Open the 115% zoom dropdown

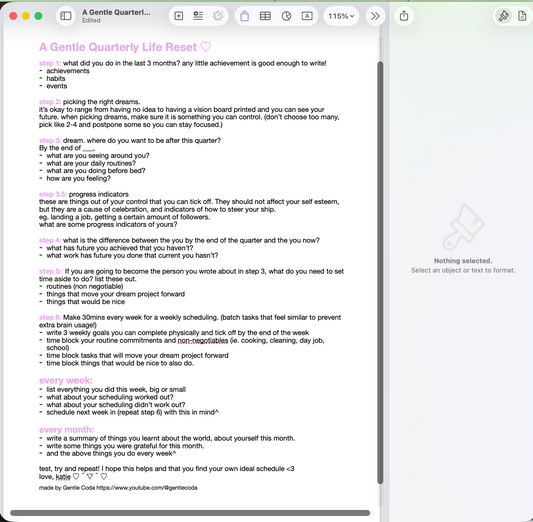[341, 16]
